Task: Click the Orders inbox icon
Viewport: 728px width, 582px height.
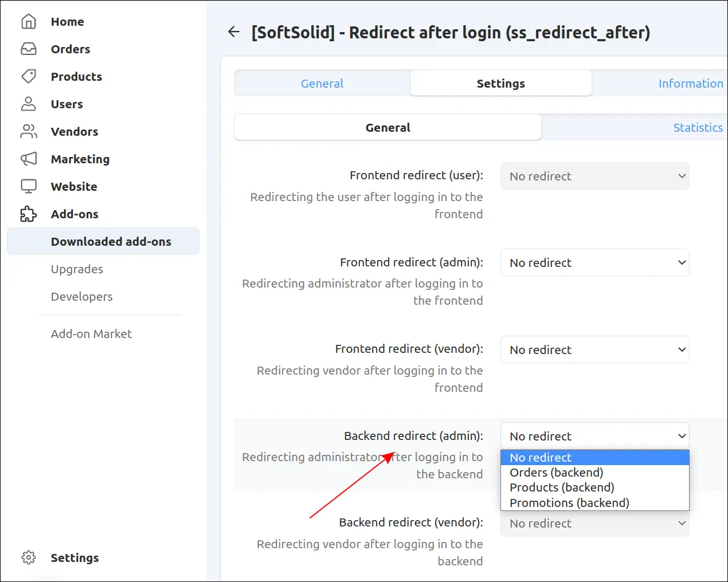Action: pos(29,49)
